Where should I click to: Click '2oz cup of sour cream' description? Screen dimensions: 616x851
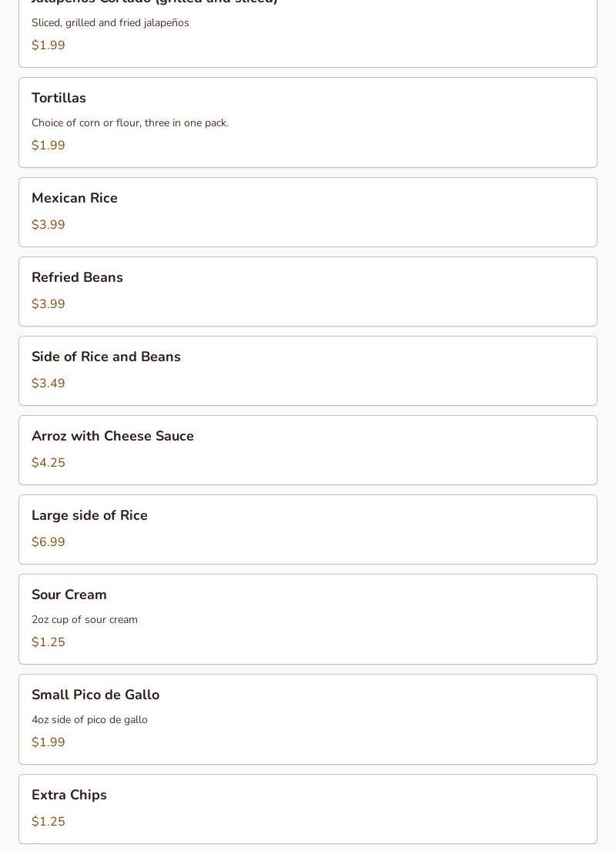(x=85, y=619)
